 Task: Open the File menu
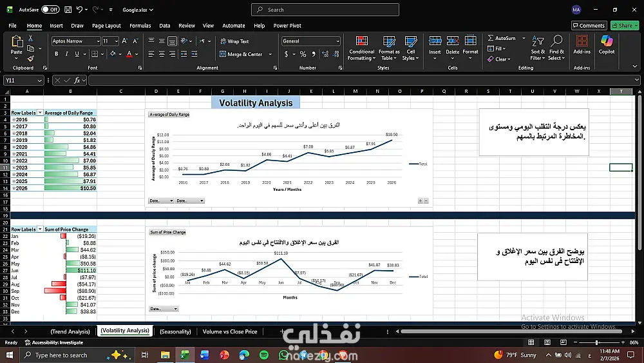(12, 26)
